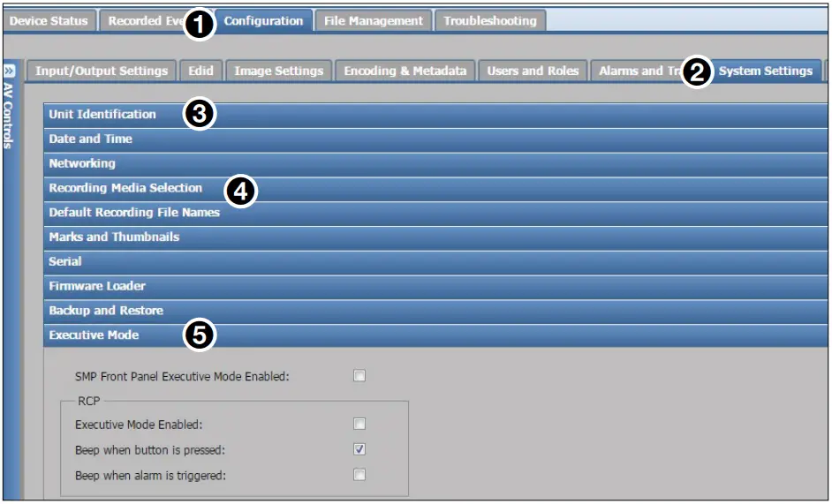
Task: Tick the RCP Executive Mode Enabled checkbox
Action: click(359, 424)
